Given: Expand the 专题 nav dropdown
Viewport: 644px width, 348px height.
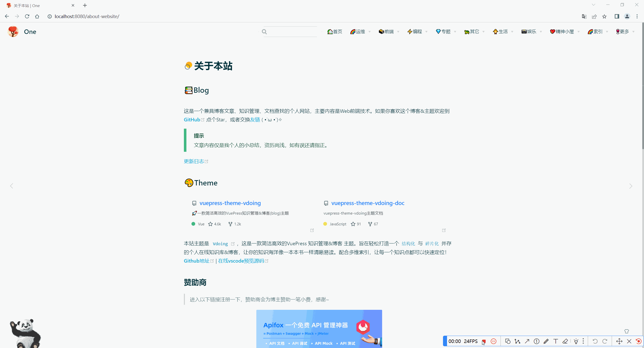Looking at the screenshot, I should (446, 32).
